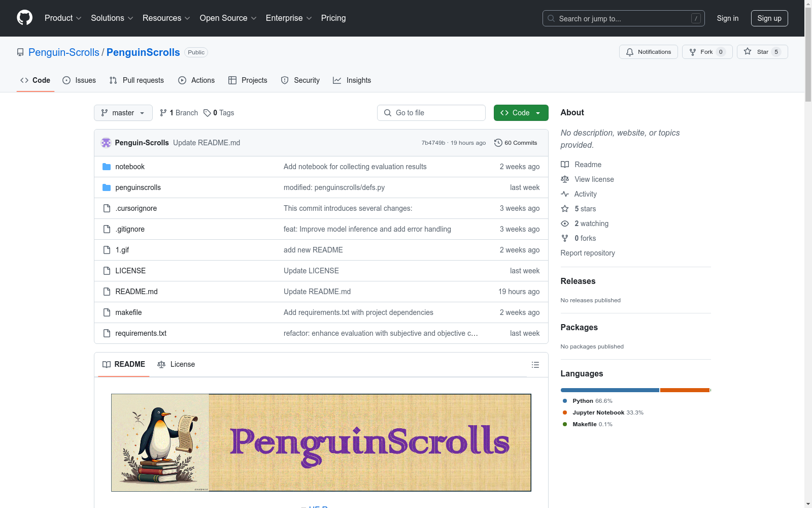812x508 pixels.
Task: Open the Insights tab
Action: (352, 80)
